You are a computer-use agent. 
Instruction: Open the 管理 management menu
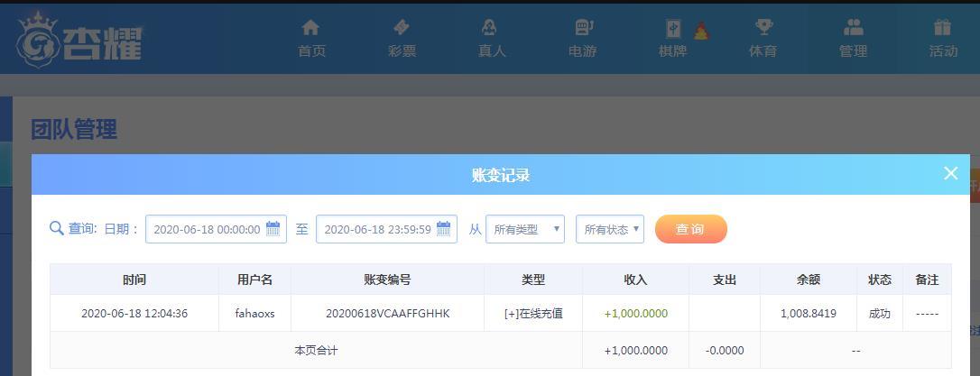[x=853, y=39]
